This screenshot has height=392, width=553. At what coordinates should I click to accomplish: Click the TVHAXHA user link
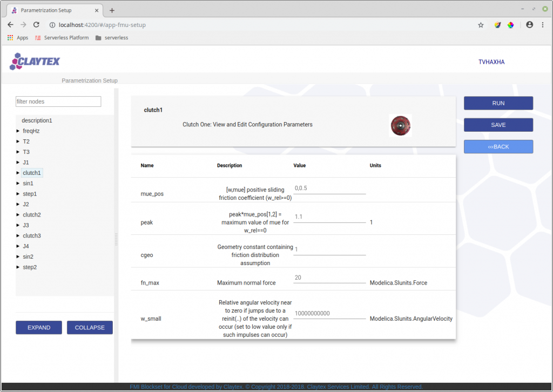491,62
